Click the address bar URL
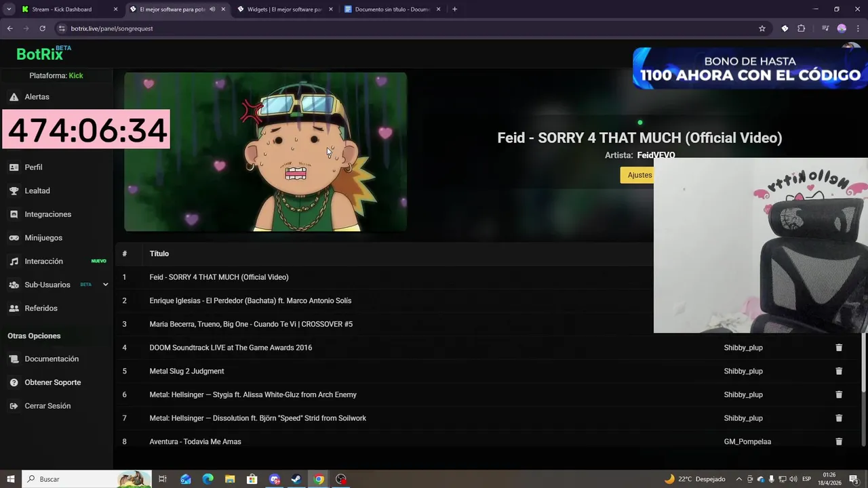The height and width of the screenshot is (488, 868). click(112, 28)
